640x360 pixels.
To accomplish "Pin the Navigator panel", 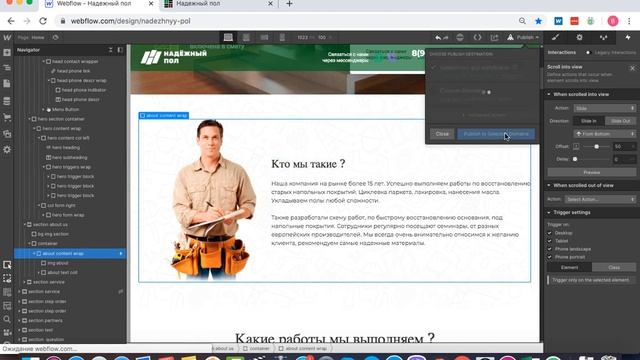I will click(x=120, y=50).
